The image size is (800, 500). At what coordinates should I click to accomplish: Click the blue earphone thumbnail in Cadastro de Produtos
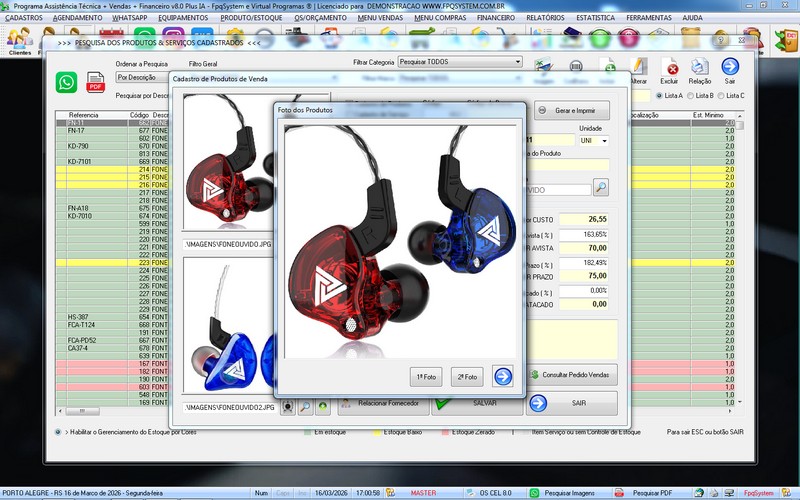[x=229, y=326]
